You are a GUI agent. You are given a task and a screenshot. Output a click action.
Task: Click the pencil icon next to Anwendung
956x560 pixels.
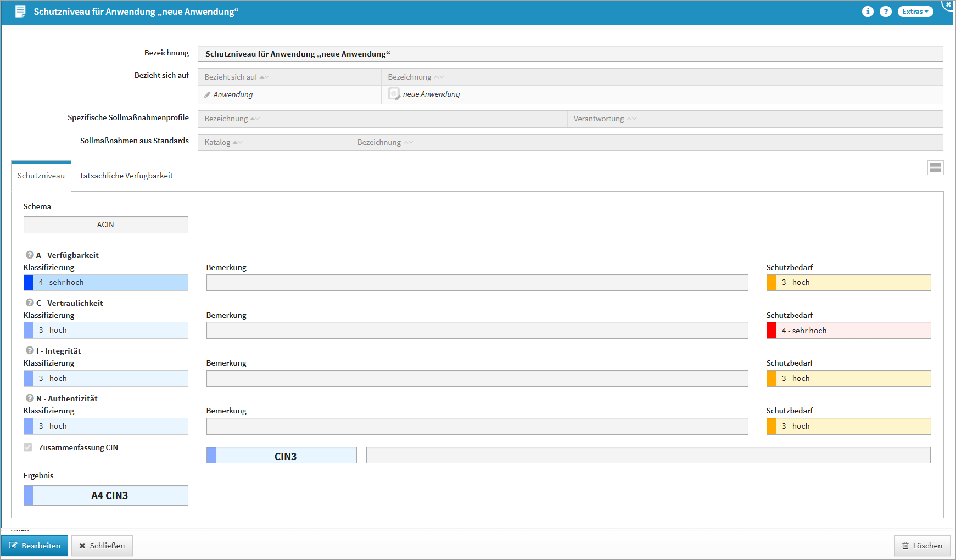coord(208,95)
